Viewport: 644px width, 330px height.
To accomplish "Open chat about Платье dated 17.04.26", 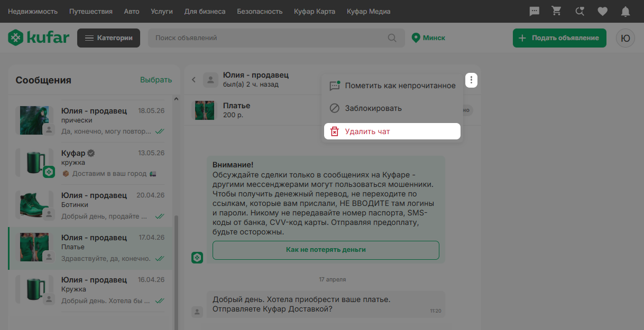I will click(90, 248).
